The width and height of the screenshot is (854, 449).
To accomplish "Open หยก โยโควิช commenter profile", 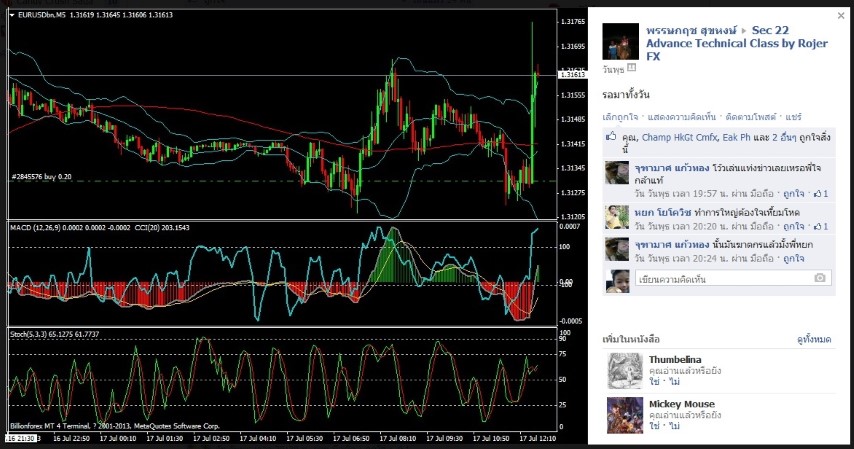I will 662,213.
